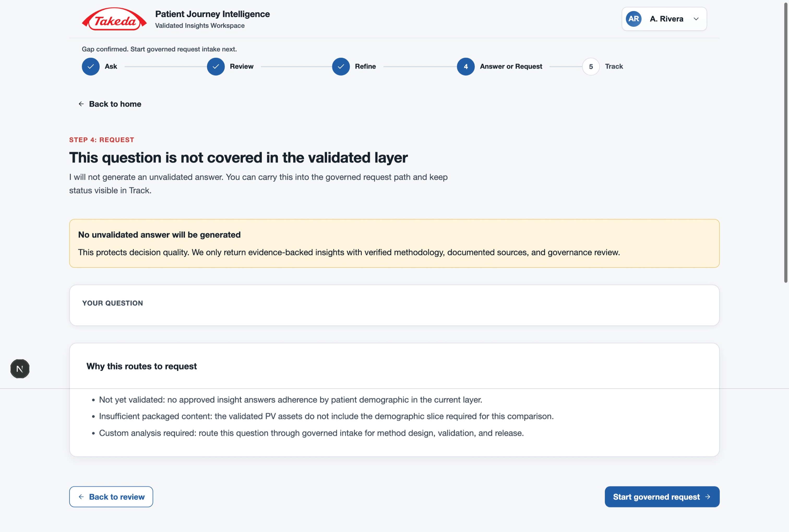The image size is (789, 532).
Task: Click the Patient Journey Intelligence title
Action: tap(212, 14)
